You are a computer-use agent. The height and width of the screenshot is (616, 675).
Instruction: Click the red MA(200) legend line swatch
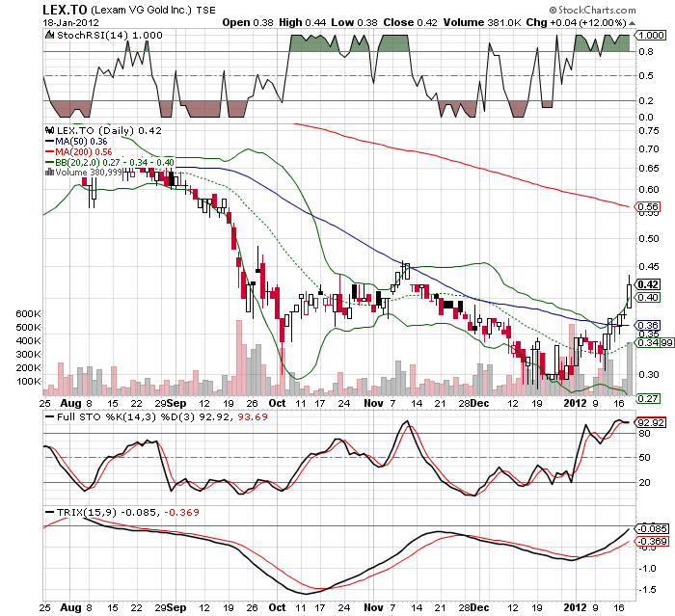click(49, 152)
